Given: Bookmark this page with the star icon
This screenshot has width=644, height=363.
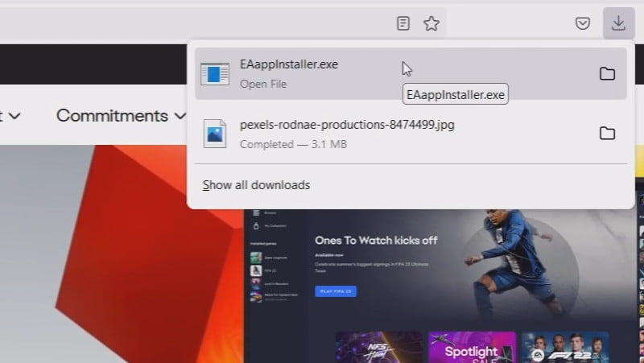Looking at the screenshot, I should [431, 23].
